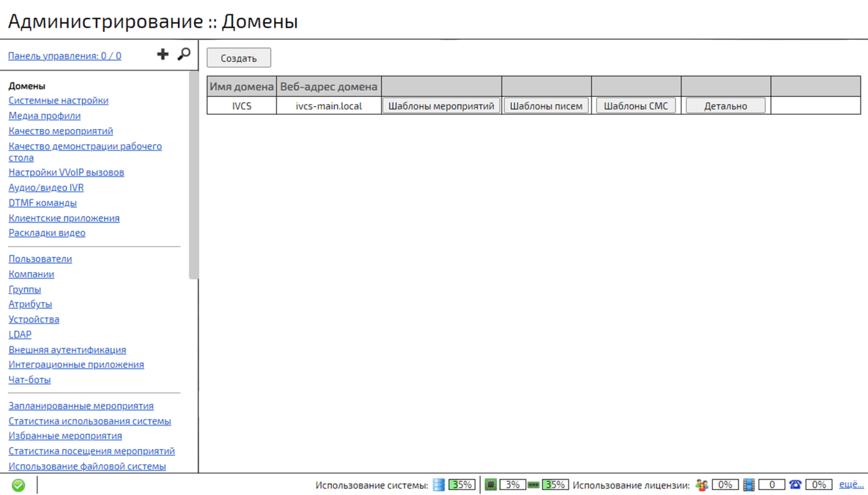The image size is (868, 495).
Task: Open the "Панель управления: 0 / 0" link
Action: coord(64,56)
